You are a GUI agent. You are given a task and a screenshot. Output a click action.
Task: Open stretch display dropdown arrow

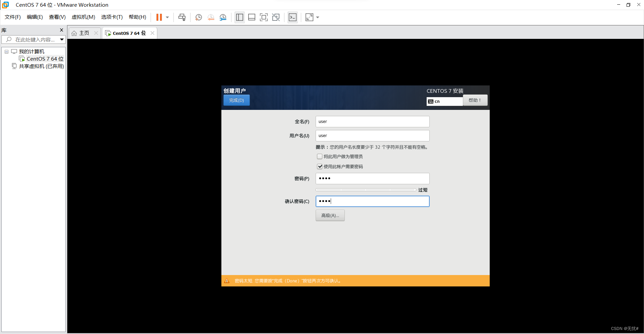tap(318, 17)
